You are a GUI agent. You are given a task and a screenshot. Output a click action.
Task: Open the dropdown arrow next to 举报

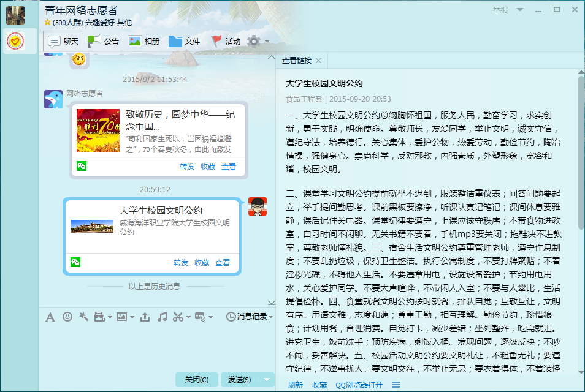pyautogui.click(x=520, y=10)
